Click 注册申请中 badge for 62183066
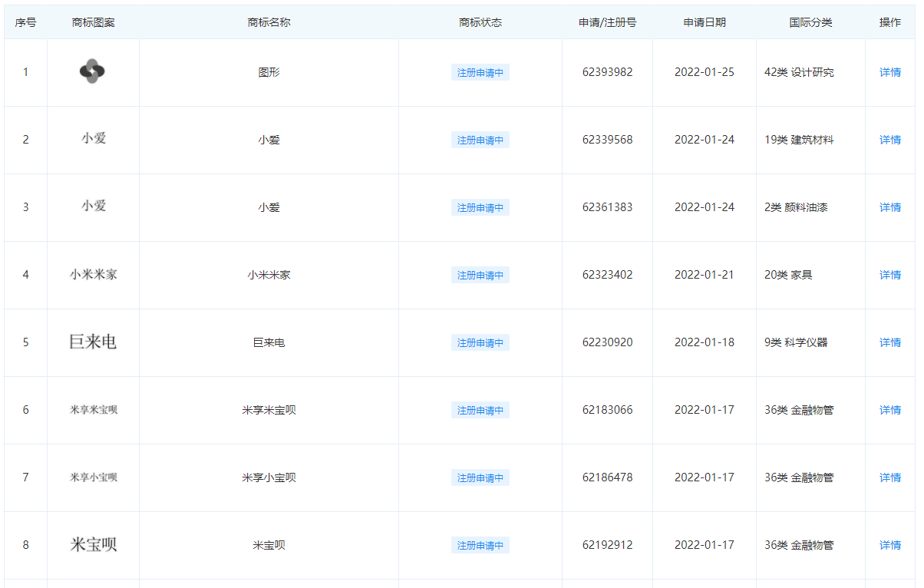The width and height of the screenshot is (924, 588). click(x=480, y=411)
